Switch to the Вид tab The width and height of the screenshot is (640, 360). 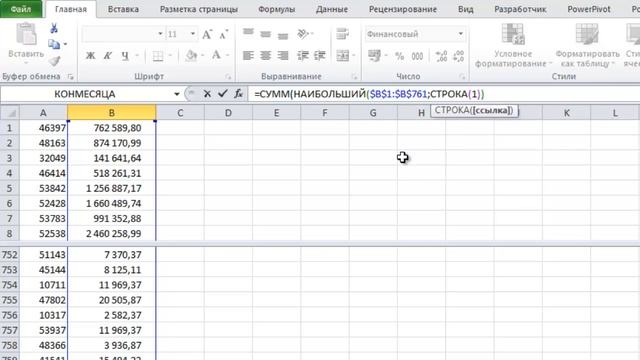[x=465, y=9]
